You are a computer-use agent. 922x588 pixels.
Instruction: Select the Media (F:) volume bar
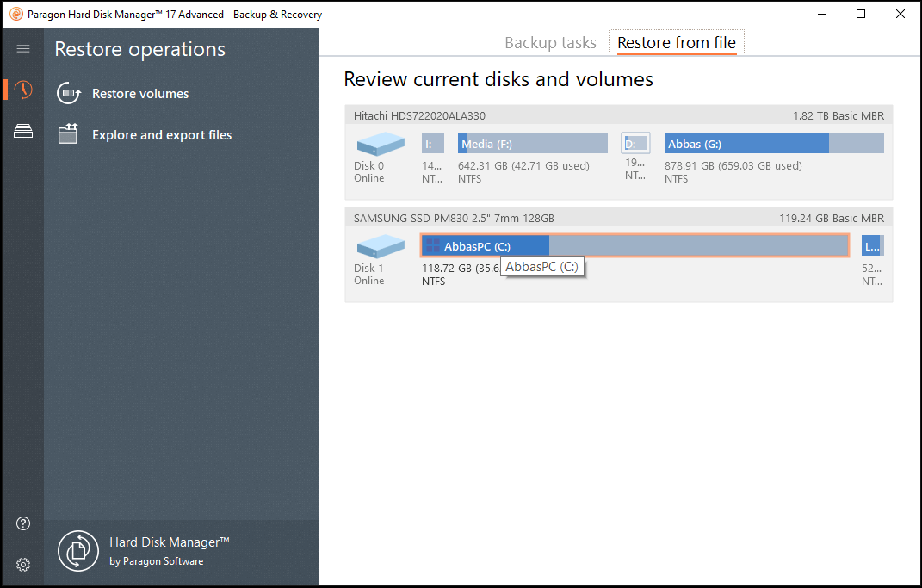tap(533, 144)
